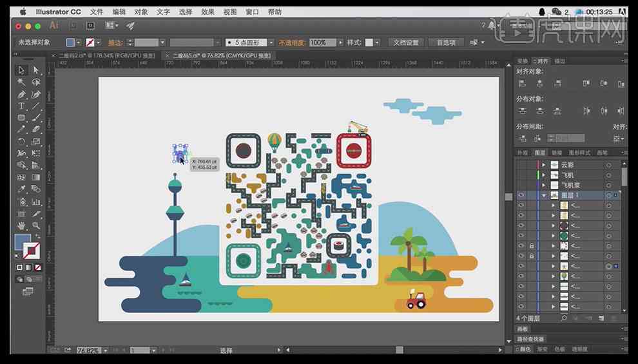Select the Lasso tool
Image resolution: width=638 pixels, height=364 pixels.
point(36,82)
